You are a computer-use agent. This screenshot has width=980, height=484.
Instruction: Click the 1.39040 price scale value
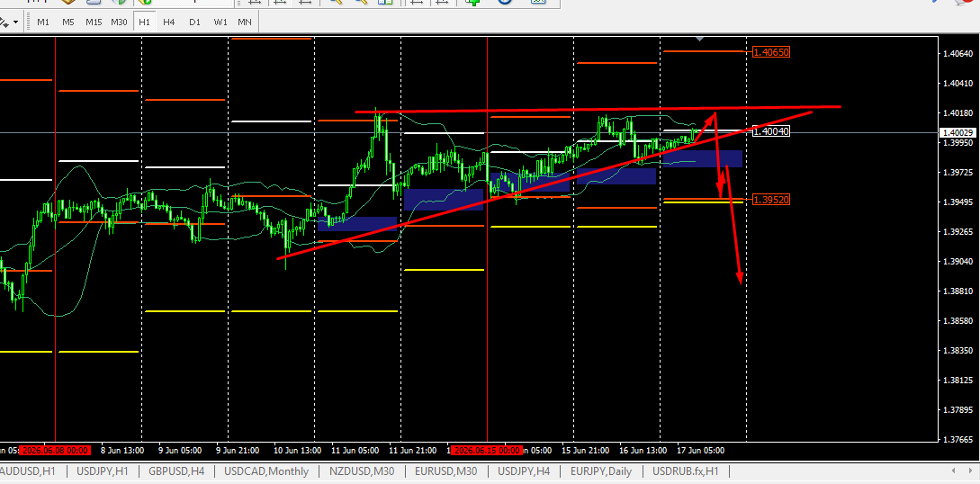pyautogui.click(x=959, y=261)
